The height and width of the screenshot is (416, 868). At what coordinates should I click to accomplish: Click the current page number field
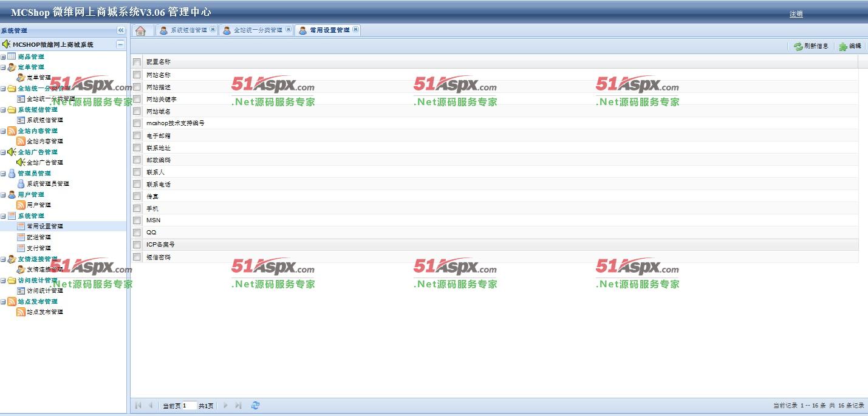point(189,406)
